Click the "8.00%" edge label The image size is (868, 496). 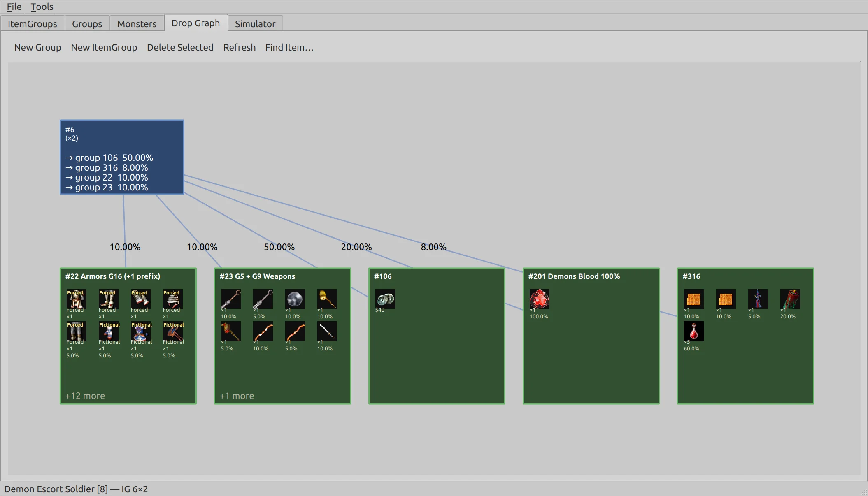click(433, 247)
